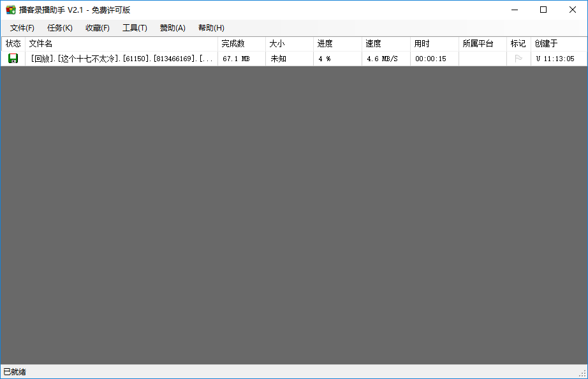Click the 所属平台 column header
This screenshot has height=379, width=588.
pyautogui.click(x=483, y=44)
